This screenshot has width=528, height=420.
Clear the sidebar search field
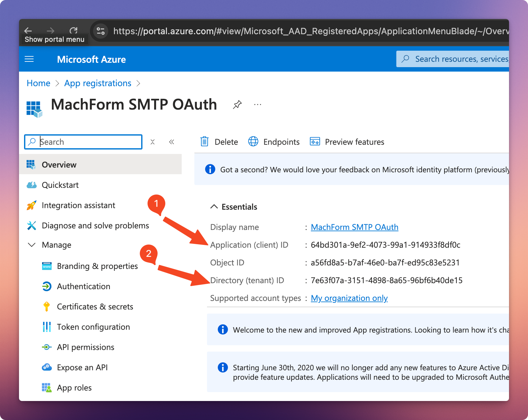pyautogui.click(x=153, y=142)
